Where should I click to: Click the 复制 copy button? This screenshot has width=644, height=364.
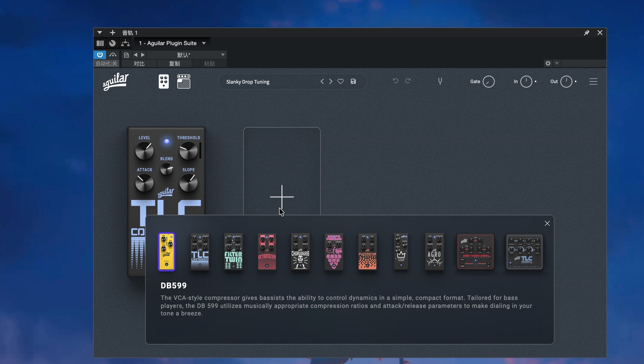click(x=174, y=64)
